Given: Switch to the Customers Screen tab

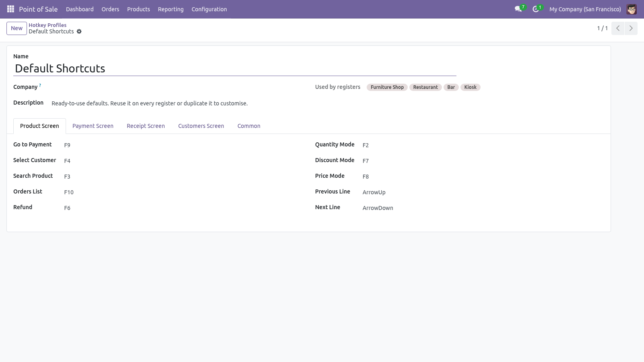Looking at the screenshot, I should click(x=201, y=126).
